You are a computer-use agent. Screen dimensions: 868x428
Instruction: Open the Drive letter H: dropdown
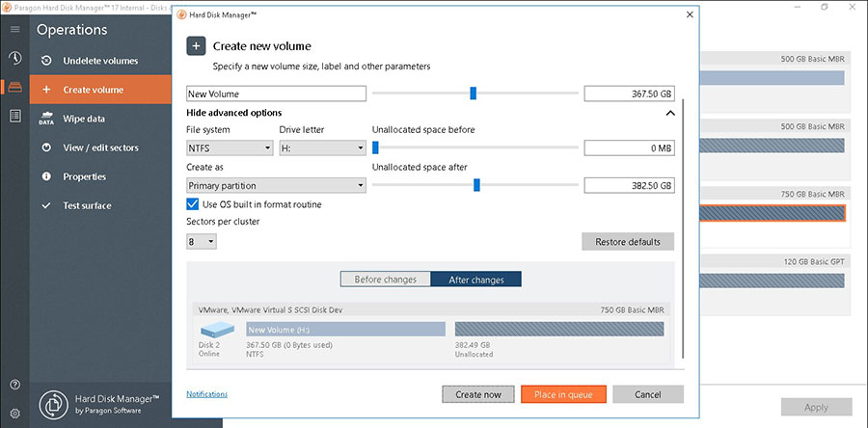coord(323,148)
